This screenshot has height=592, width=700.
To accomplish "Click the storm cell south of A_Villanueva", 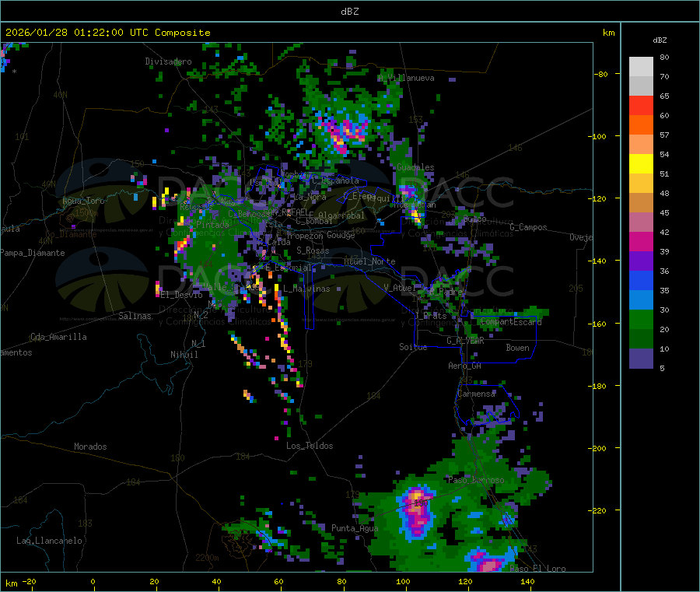I will [x=344, y=132].
